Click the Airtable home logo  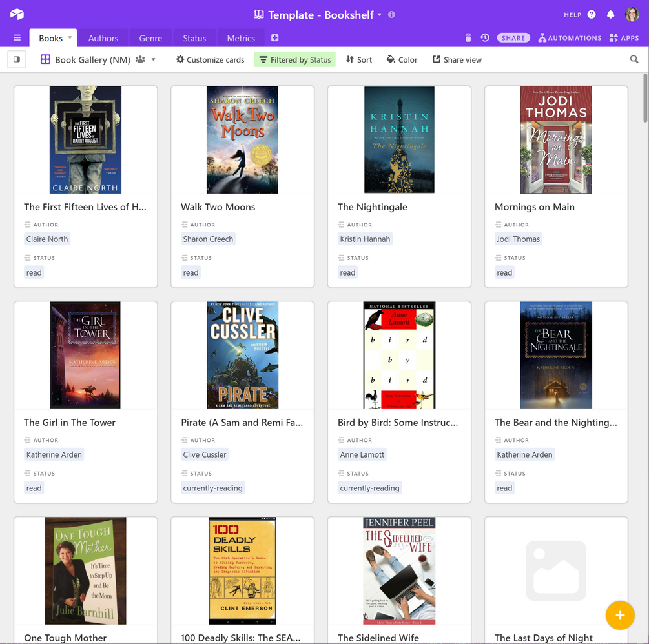click(x=17, y=14)
